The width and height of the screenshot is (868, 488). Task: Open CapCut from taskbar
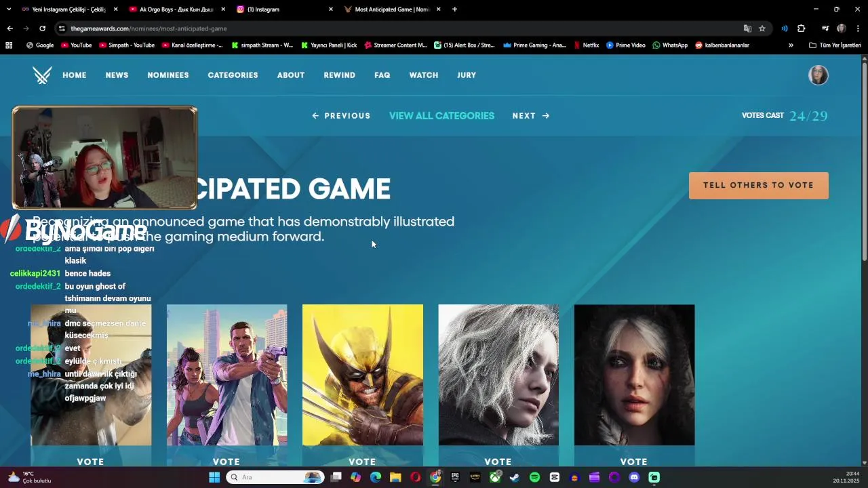click(x=555, y=477)
